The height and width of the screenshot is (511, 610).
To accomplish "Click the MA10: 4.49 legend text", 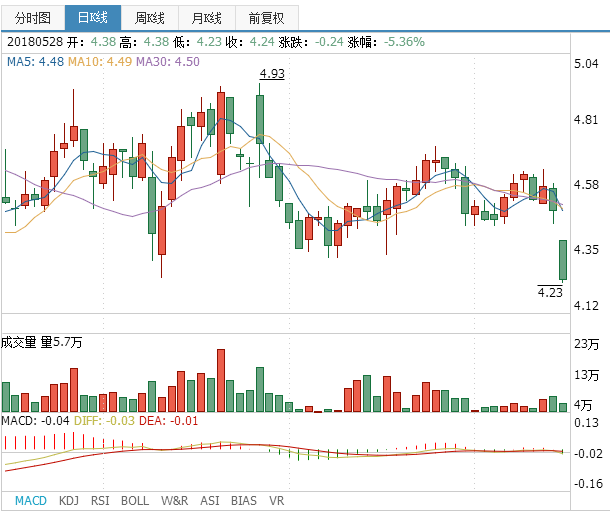I will [x=100, y=61].
